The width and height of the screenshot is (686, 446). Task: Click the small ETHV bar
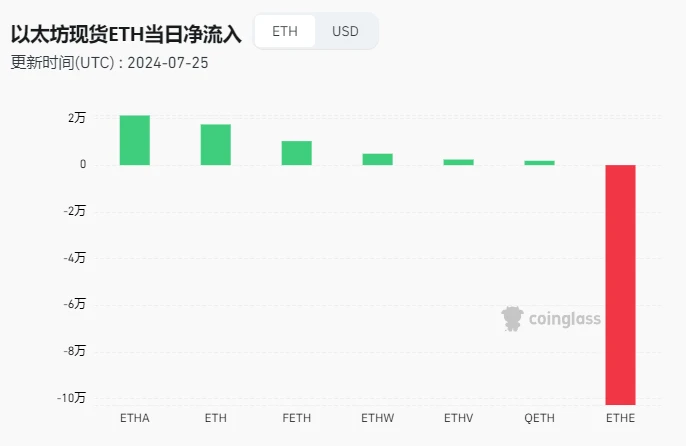(x=458, y=162)
